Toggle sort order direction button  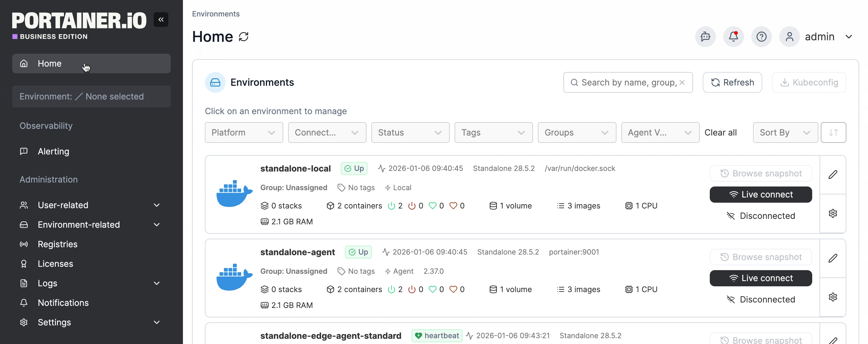point(833,132)
